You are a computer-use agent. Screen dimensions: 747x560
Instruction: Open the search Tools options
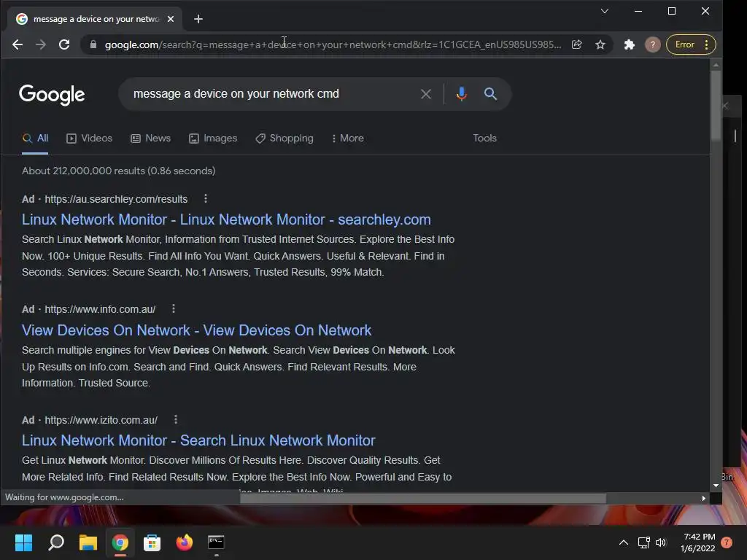tap(484, 138)
